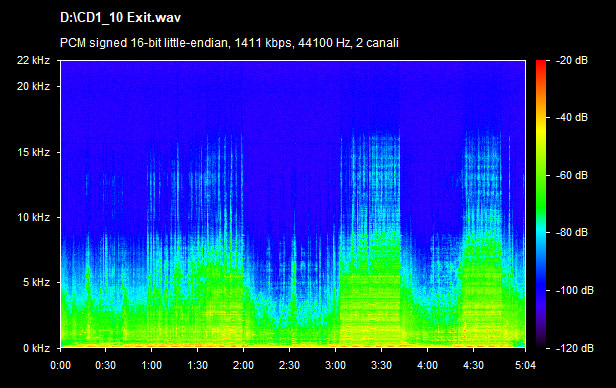This screenshot has width=616, height=388.
Task: Click the 0:30 time marker
Action: point(105,365)
